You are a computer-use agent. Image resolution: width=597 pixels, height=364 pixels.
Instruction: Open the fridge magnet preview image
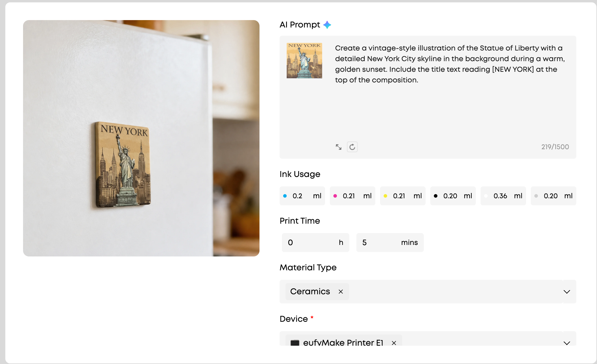[141, 138]
